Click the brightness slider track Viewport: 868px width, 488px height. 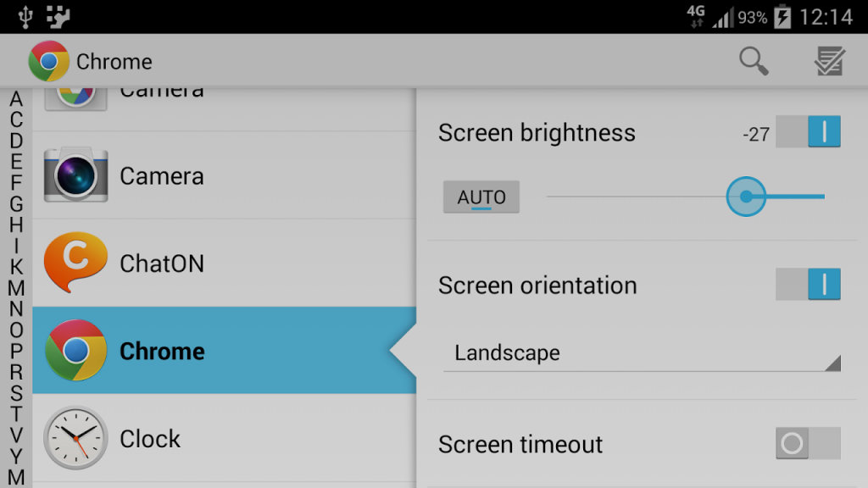click(685, 197)
